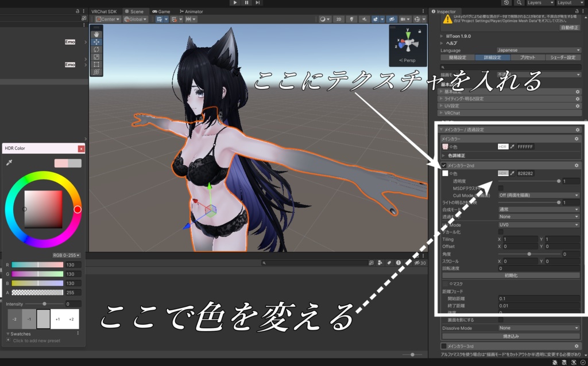Screen dimensions: 588x366
Task: Click the Step frame button
Action: [x=258, y=3]
